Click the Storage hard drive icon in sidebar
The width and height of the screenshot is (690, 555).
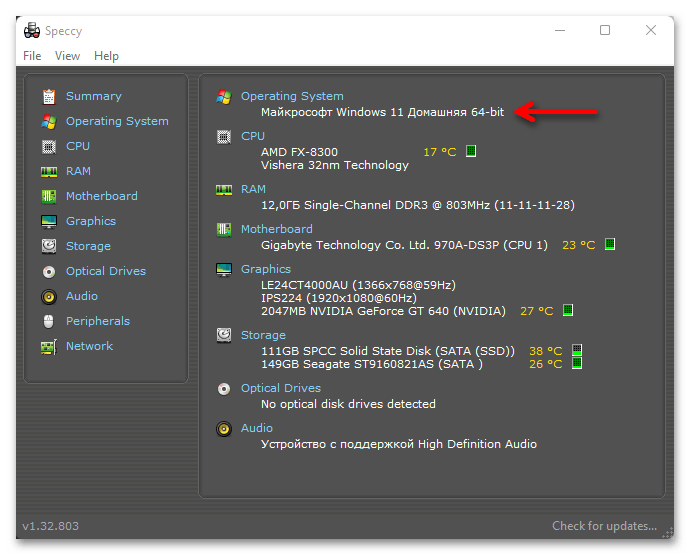tap(49, 246)
